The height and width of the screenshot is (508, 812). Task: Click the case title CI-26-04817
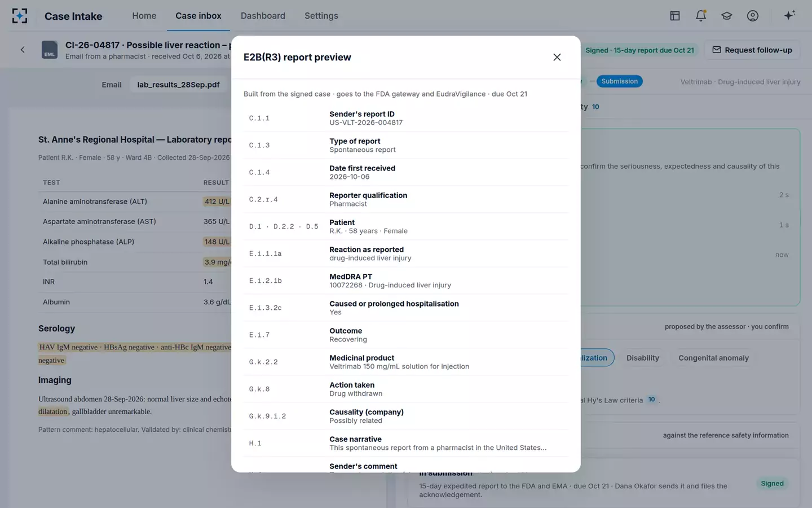[x=148, y=45]
